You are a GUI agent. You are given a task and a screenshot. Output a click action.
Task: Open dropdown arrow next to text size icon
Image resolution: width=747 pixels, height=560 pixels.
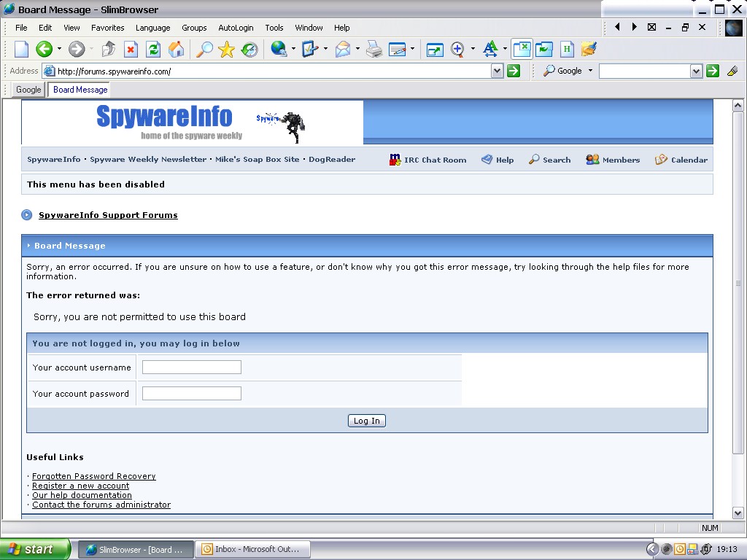(505, 49)
